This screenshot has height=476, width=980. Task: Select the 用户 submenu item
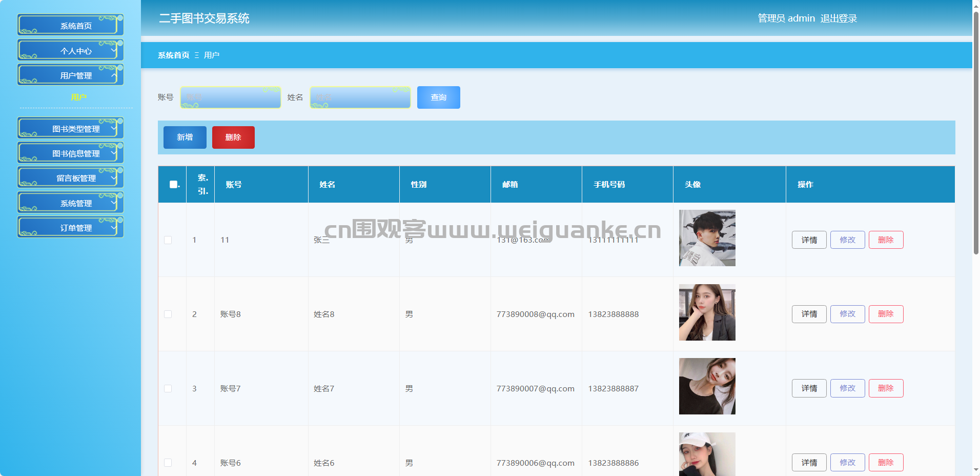(78, 97)
